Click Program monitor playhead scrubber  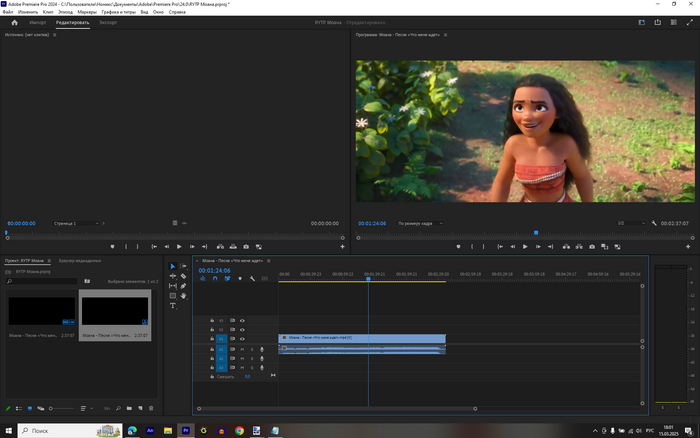pyautogui.click(x=536, y=233)
